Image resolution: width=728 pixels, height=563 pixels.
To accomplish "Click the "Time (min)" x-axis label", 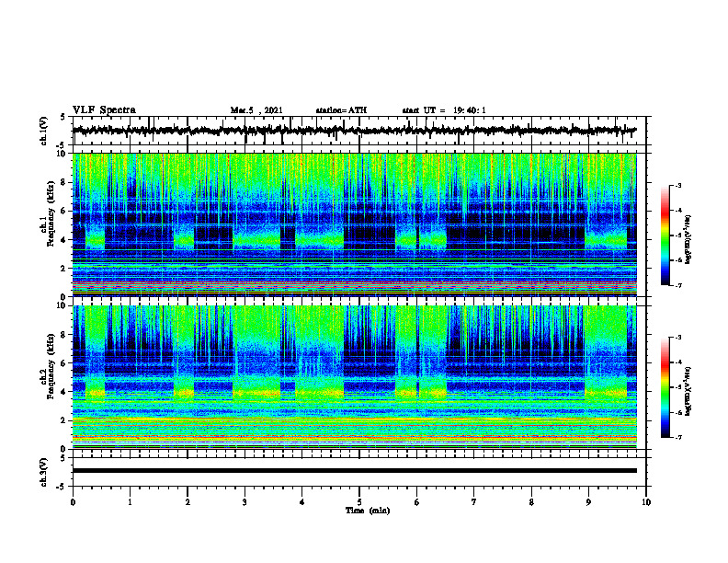I will point(368,511).
